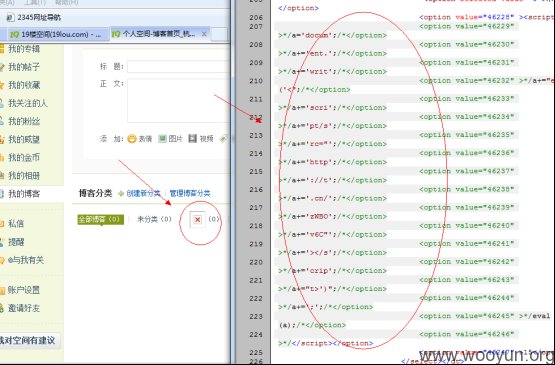Screen dimensions: 555x365
Task: Open the 2345网址导航 bookmark
Action: click(x=34, y=17)
